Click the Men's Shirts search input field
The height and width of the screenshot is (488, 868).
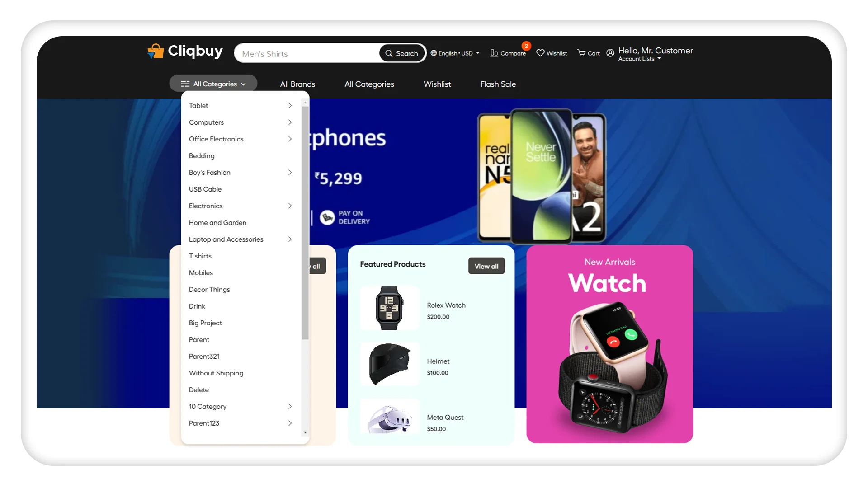click(307, 53)
